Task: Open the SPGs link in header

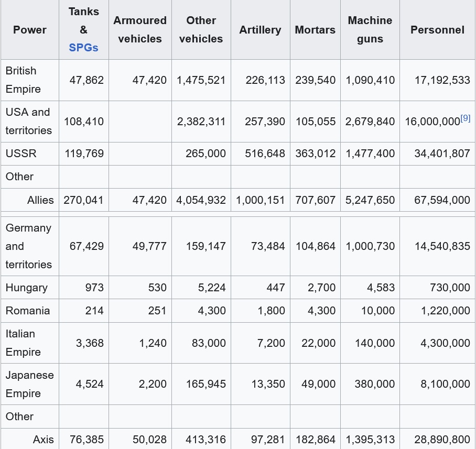Action: [x=83, y=48]
